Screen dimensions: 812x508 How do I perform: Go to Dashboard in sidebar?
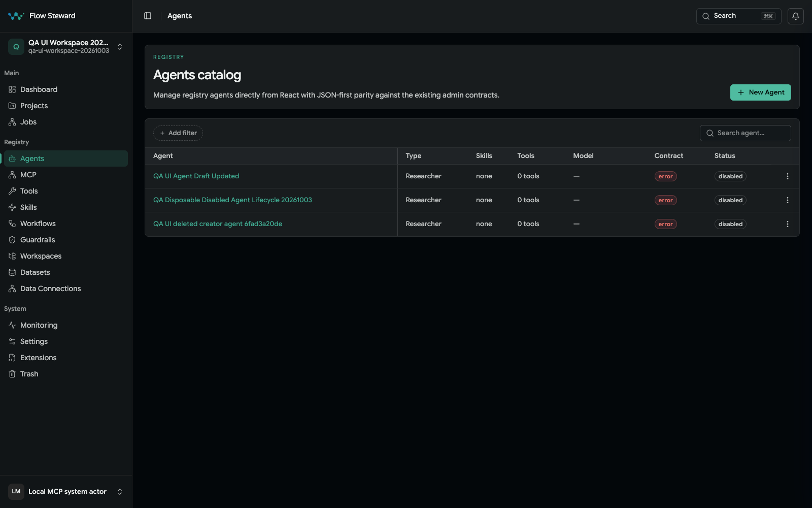[x=66, y=89]
